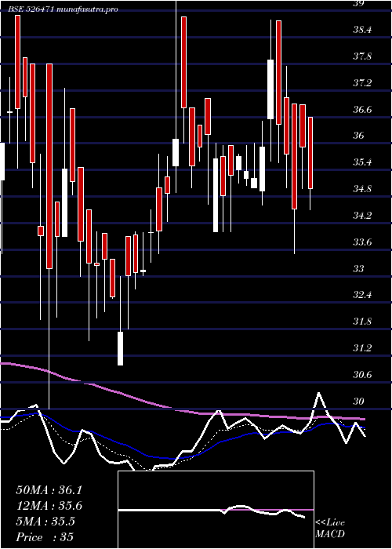Viewport: 392px width, 549px height.
Task: Click the BSE 526471 munafasutra.pro title text
Action: 63,9
